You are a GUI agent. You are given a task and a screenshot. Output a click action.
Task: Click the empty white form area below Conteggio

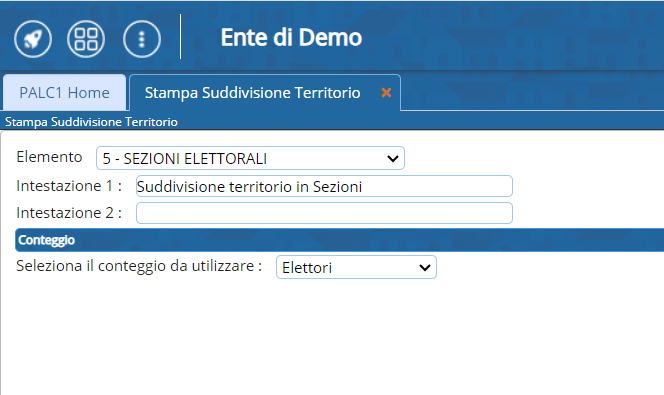click(332, 339)
